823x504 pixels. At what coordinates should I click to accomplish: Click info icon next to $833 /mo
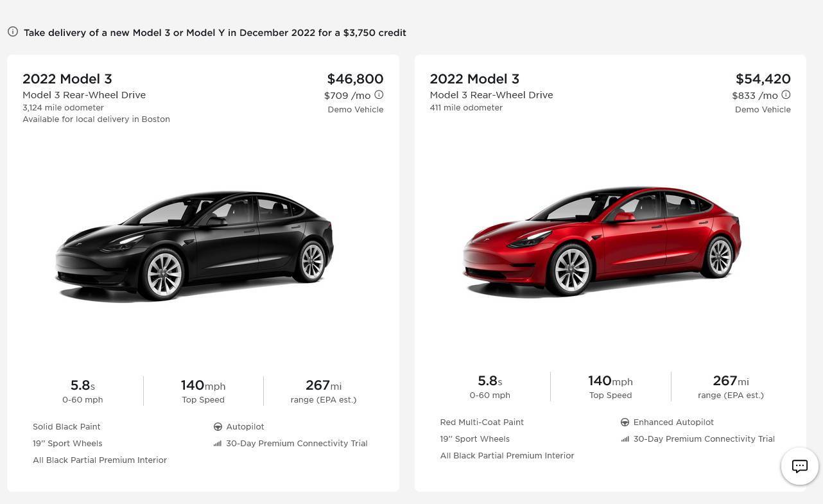(786, 95)
